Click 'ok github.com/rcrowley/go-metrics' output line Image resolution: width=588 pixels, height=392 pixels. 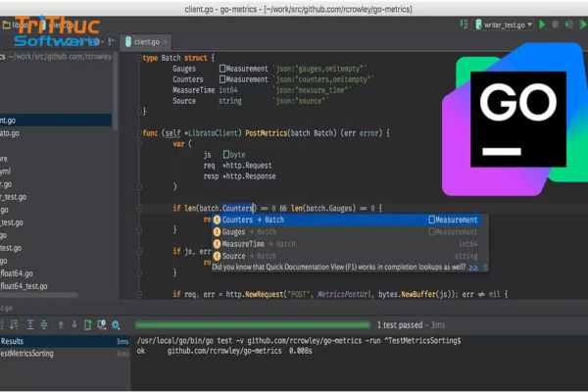pyautogui.click(x=224, y=351)
